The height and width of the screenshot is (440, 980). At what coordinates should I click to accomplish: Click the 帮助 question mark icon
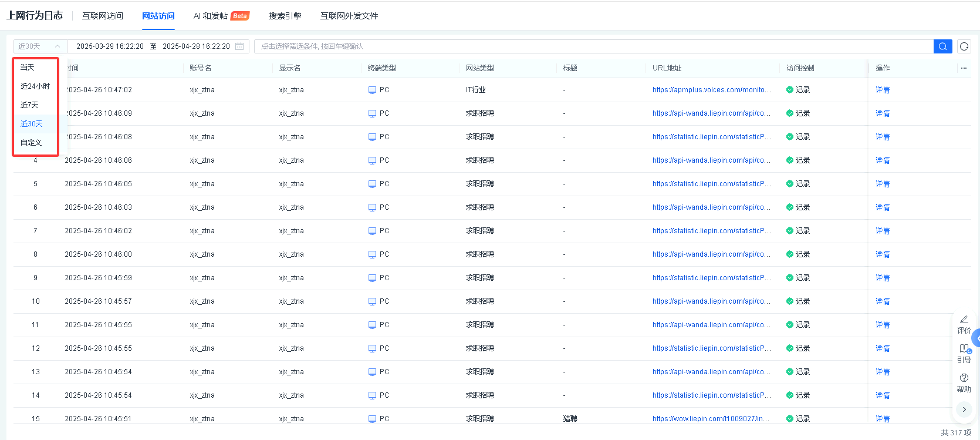964,378
